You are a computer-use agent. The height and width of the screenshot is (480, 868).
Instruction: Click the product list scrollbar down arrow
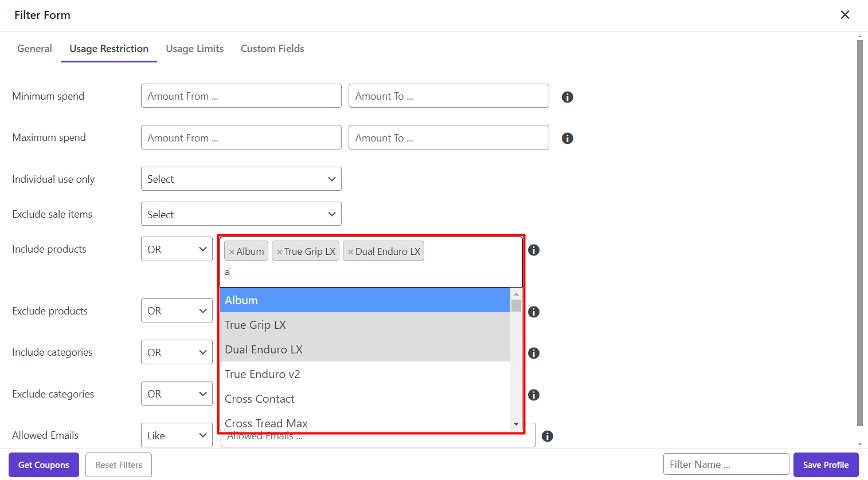click(x=516, y=424)
